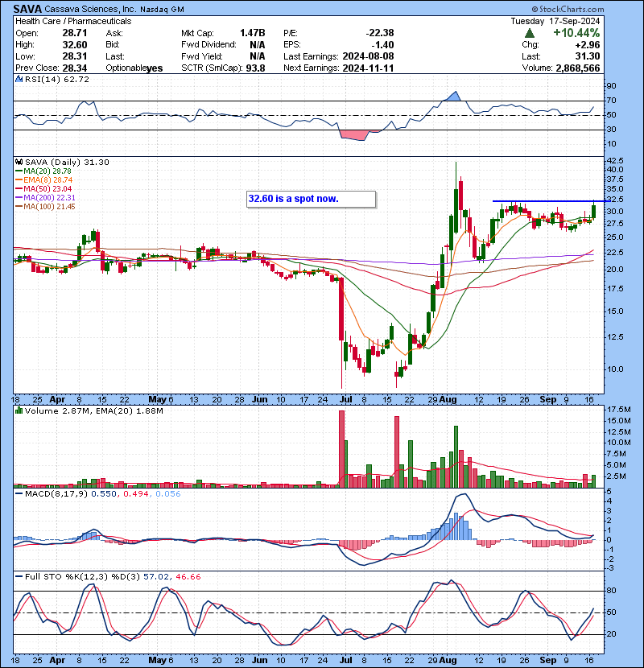Click the orange EMA(8) 28.74 legend entry
The image size is (644, 668).
tap(44, 179)
